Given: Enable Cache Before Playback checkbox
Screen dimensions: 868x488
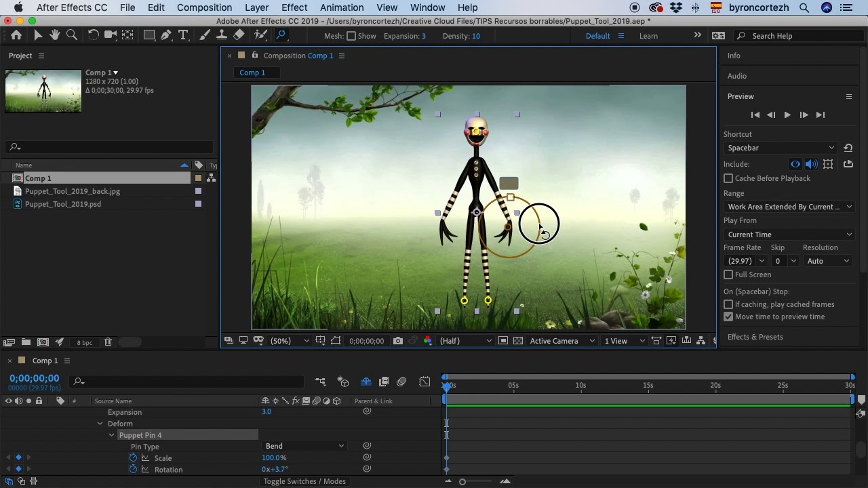Looking at the screenshot, I should coord(728,178).
